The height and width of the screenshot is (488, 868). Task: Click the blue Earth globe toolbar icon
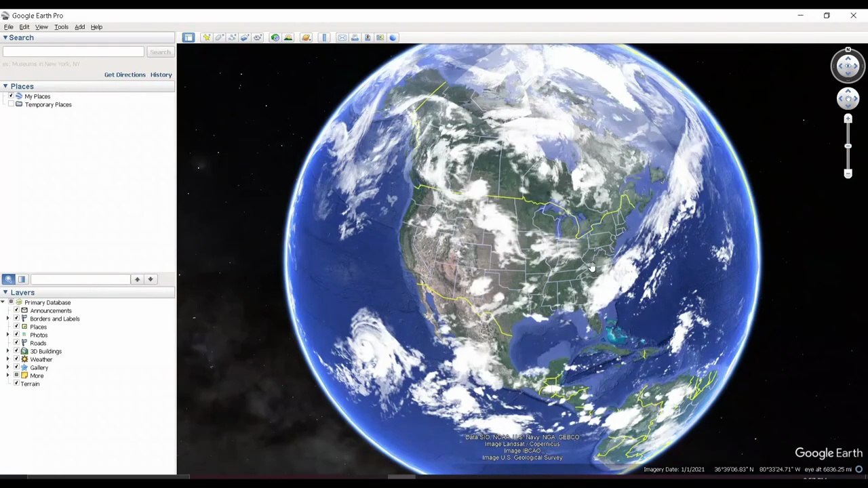[x=393, y=37]
